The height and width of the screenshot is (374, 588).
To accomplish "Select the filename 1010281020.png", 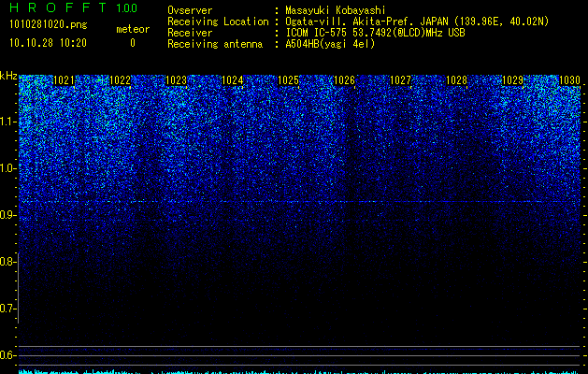I will [x=49, y=25].
